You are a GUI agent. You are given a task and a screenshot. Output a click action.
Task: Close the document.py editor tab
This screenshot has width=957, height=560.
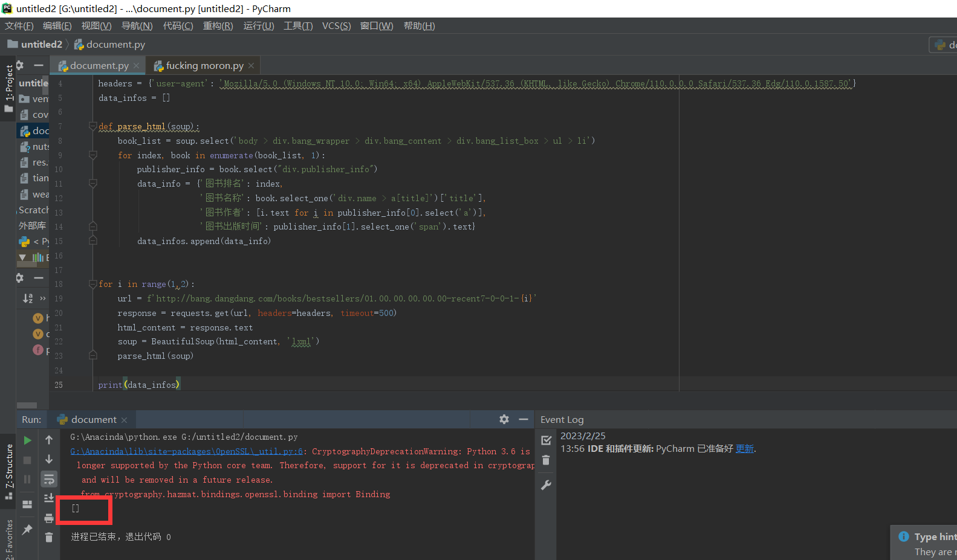pos(137,66)
